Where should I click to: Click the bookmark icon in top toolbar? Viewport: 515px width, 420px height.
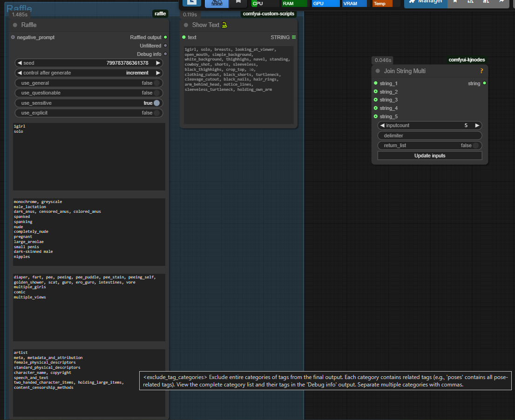pyautogui.click(x=238, y=2)
